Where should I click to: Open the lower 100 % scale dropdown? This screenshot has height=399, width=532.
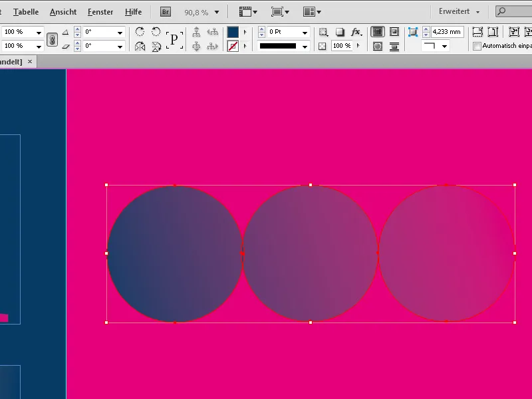[39, 47]
